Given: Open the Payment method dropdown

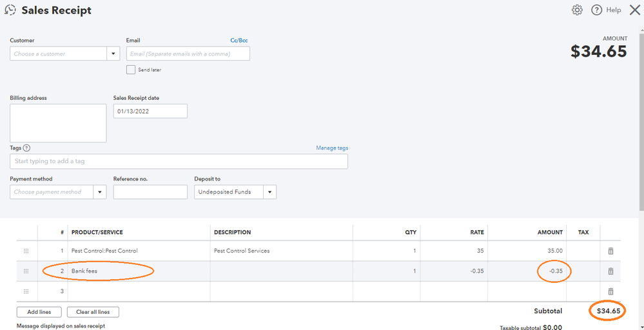Looking at the screenshot, I should point(100,192).
